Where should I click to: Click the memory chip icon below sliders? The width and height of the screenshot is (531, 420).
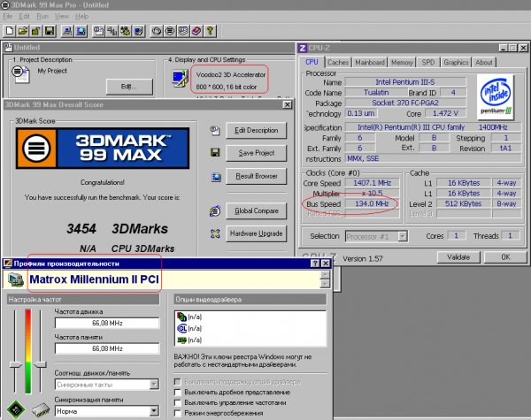click(41, 409)
